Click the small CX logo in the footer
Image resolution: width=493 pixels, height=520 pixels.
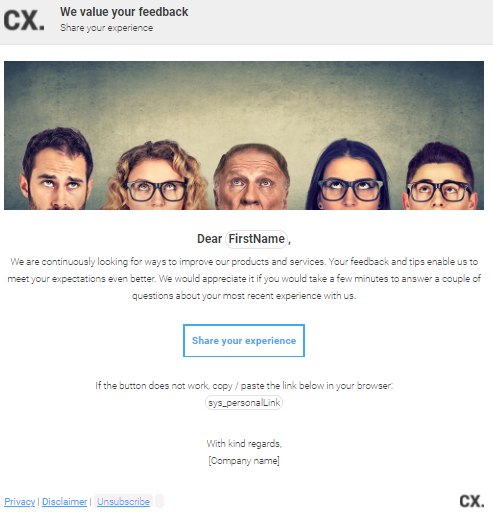click(x=472, y=501)
